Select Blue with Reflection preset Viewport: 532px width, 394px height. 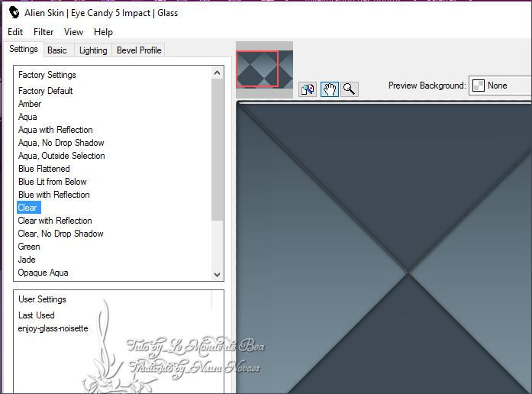tap(54, 195)
